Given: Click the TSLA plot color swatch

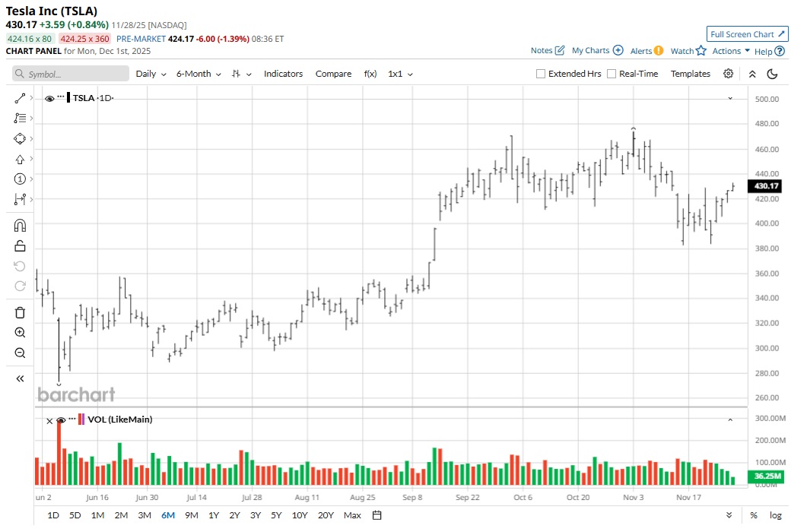Looking at the screenshot, I should 68,97.
